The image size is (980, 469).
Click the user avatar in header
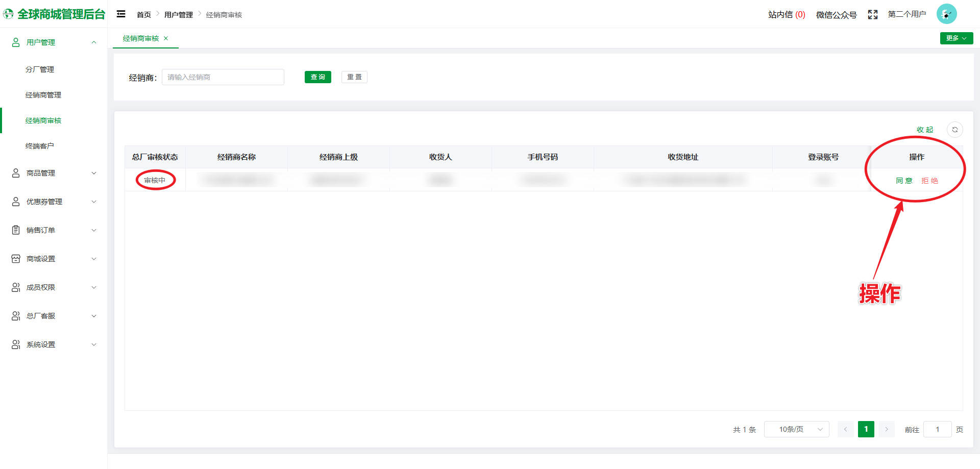pyautogui.click(x=946, y=14)
